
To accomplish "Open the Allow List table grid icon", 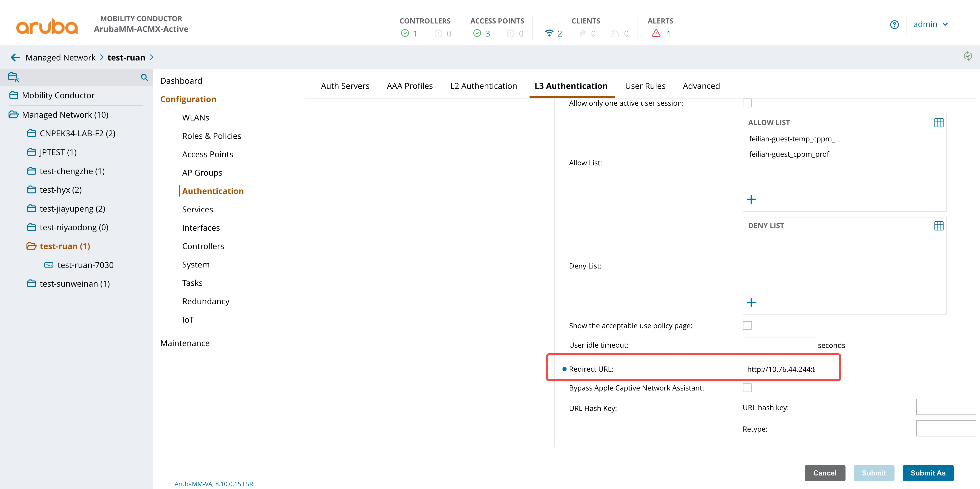I will pos(939,123).
